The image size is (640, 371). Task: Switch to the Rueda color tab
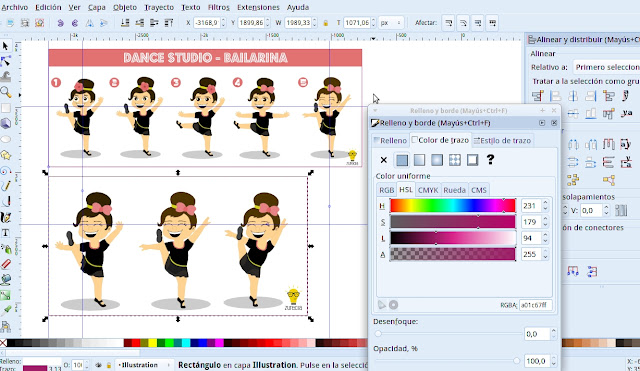click(454, 190)
